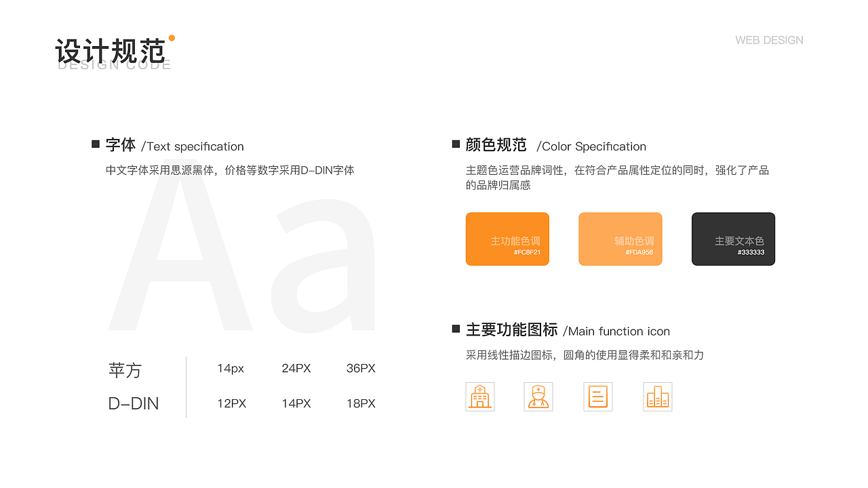Click the /Text specification label

(193, 146)
